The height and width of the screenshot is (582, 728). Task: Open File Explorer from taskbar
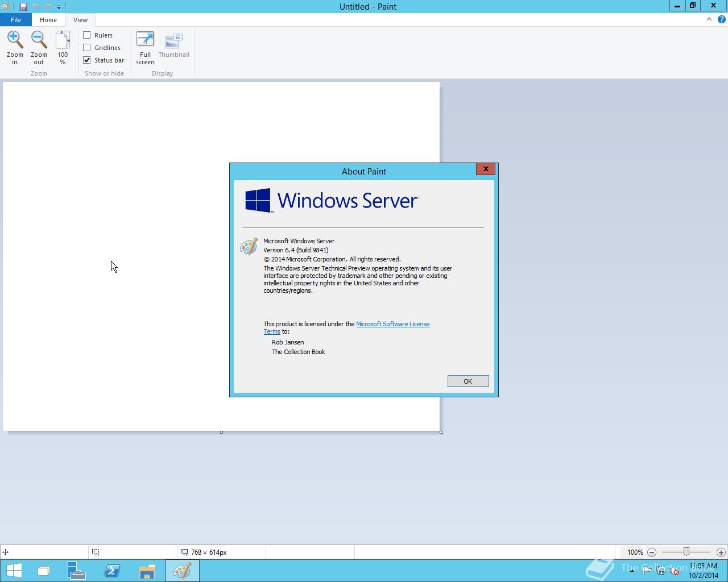click(x=147, y=571)
